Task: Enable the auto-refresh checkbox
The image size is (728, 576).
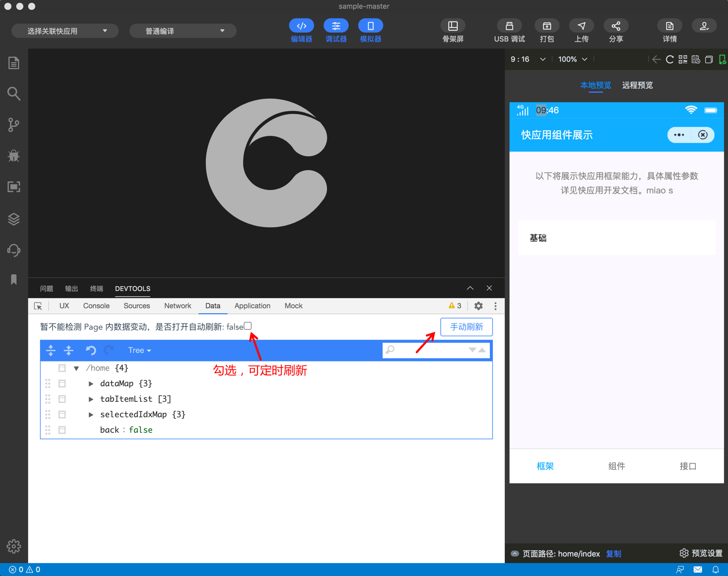Action: [x=248, y=326]
